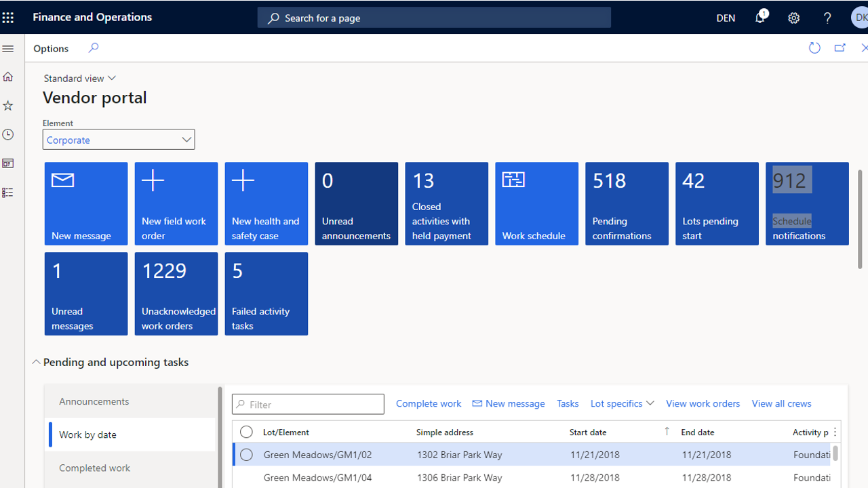The height and width of the screenshot is (488, 868).
Task: Click the Complete work button
Action: [x=429, y=403]
